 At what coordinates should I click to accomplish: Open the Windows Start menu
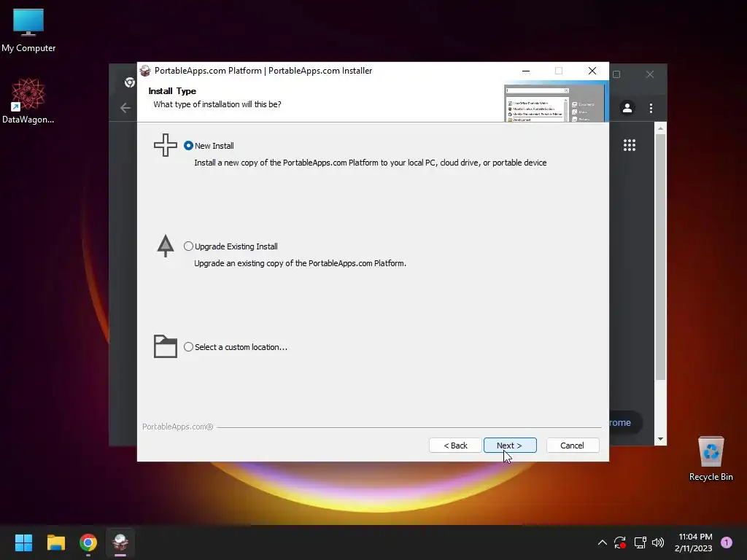[23, 542]
